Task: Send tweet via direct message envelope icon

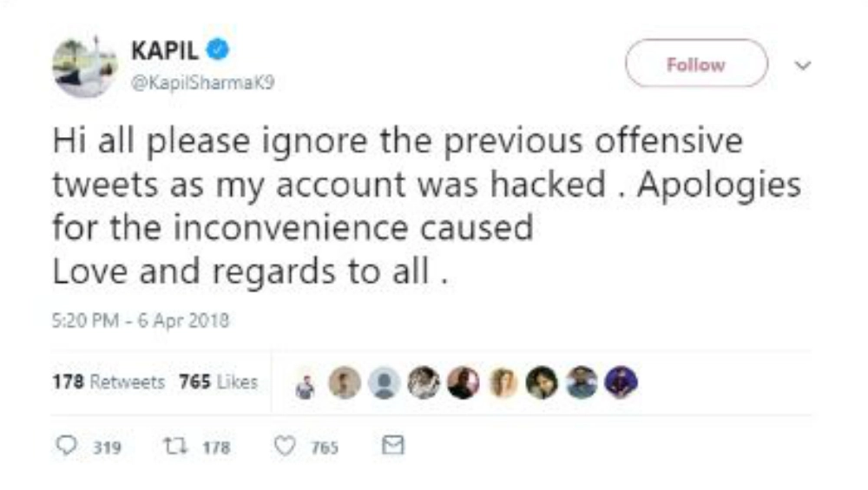Action: click(393, 446)
